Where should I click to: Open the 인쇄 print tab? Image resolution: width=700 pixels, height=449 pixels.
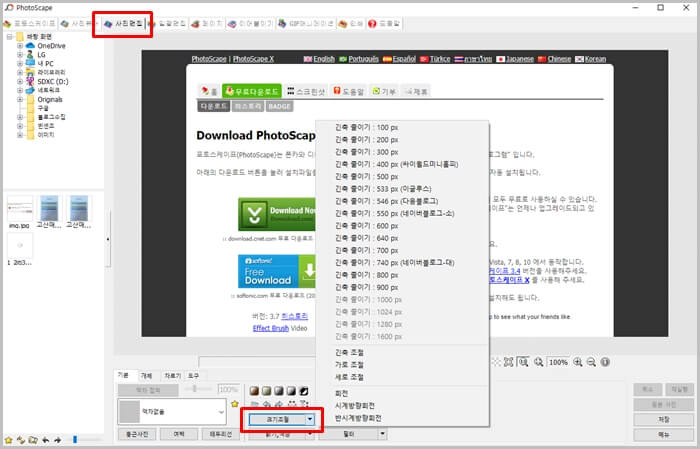[x=351, y=23]
